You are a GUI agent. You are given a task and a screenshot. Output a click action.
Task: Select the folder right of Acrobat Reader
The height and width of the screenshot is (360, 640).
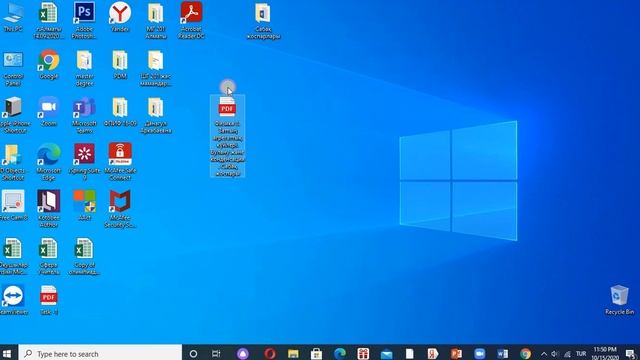tap(263, 20)
